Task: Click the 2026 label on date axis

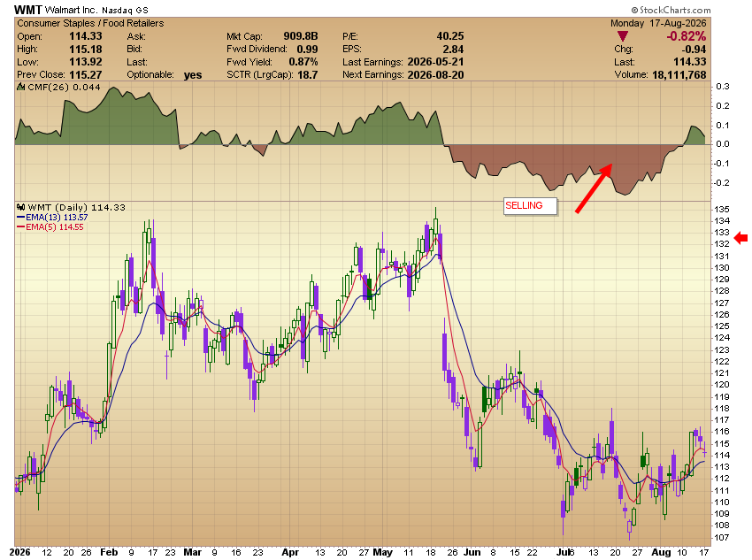Action: (19, 552)
